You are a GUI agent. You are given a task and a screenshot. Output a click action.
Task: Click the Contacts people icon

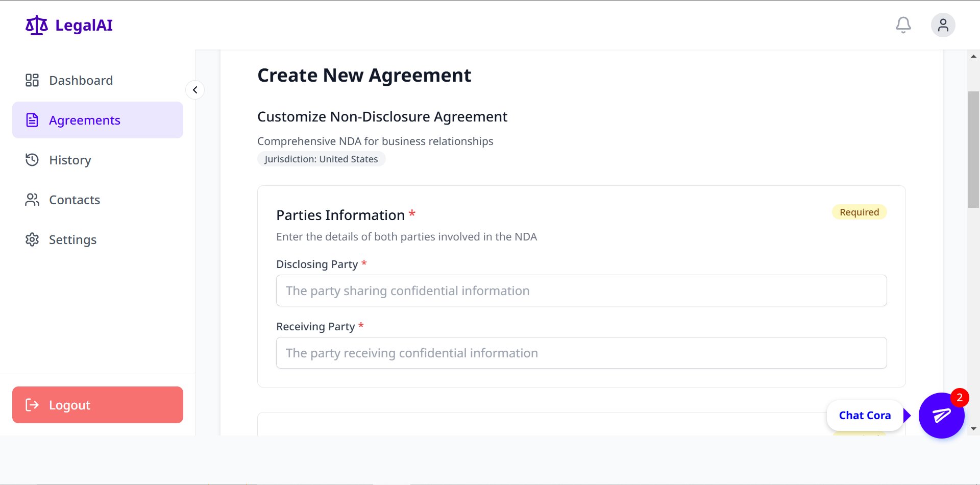pyautogui.click(x=32, y=200)
